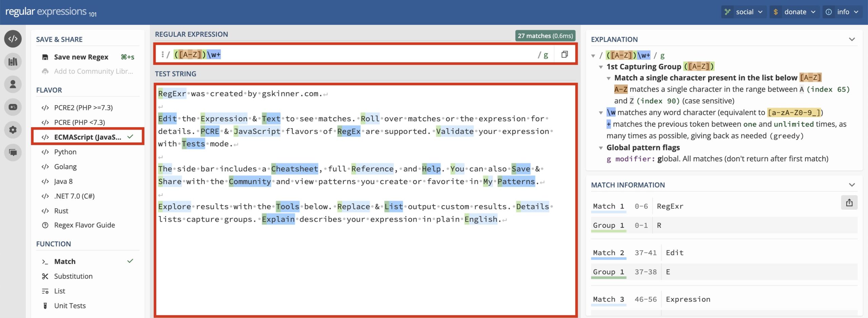
Task: Copy the regex to clipboard icon
Action: click(x=564, y=54)
